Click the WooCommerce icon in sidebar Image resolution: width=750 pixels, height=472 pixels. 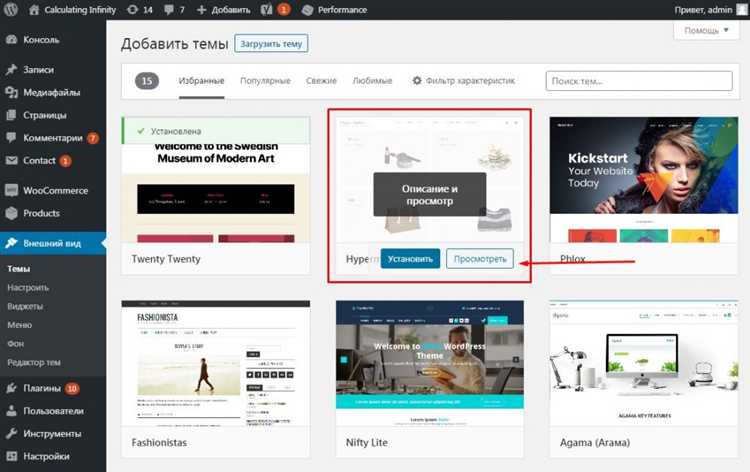pos(11,190)
